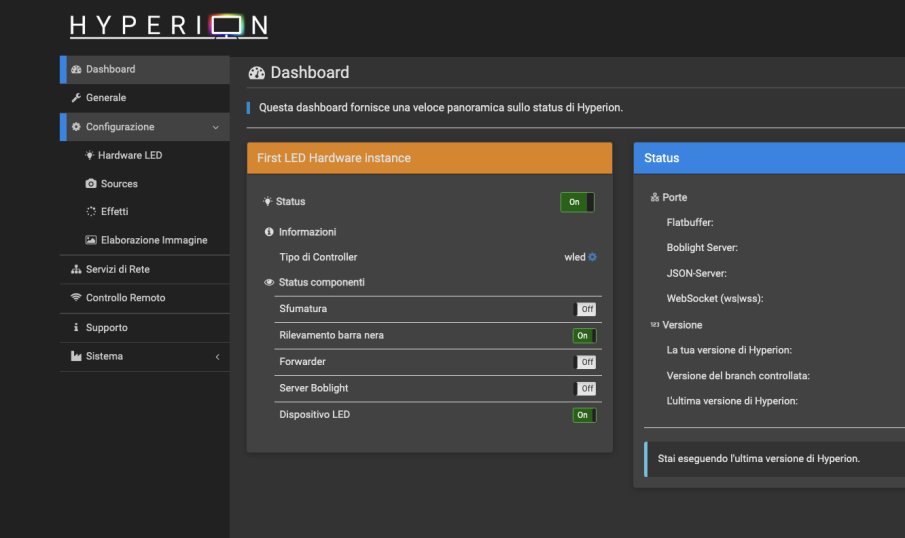Viewport: 905px width, 538px height.
Task: Open the Servizi di Rete menu item
Action: point(117,270)
